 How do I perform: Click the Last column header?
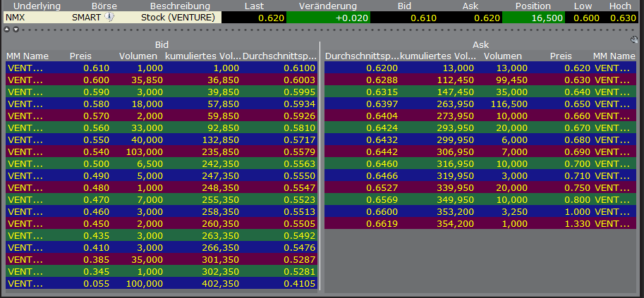[254, 6]
